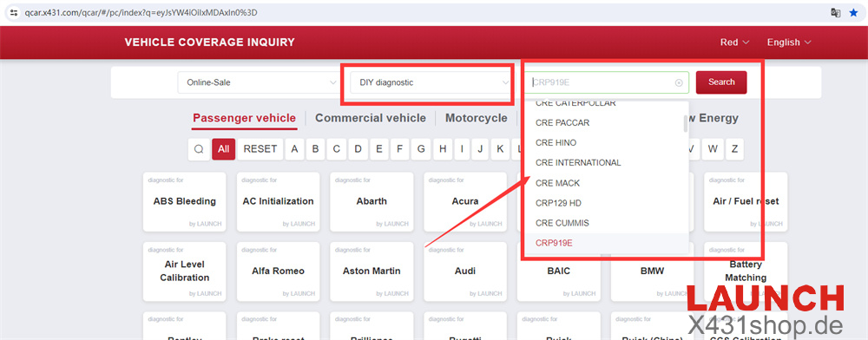Open the Battery Matching card

coord(746,271)
